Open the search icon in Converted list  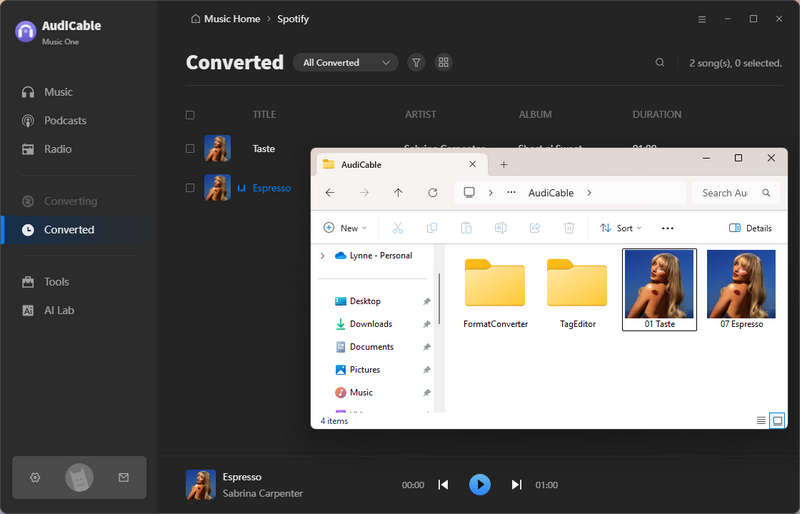pyautogui.click(x=660, y=62)
